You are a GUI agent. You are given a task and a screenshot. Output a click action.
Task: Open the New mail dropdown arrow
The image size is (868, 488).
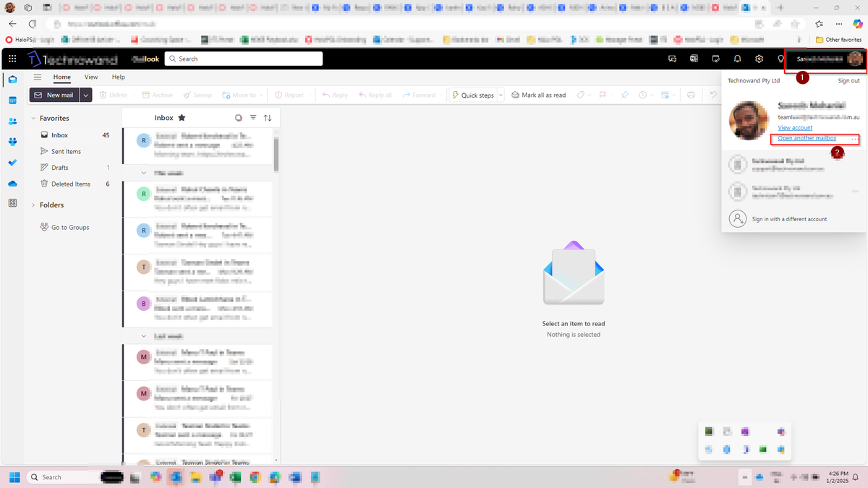(86, 95)
